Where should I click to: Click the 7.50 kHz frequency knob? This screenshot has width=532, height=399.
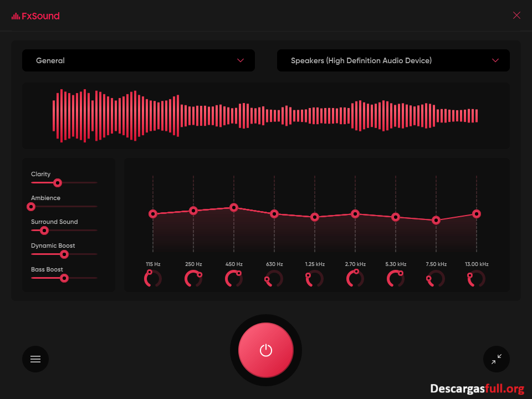point(436,278)
